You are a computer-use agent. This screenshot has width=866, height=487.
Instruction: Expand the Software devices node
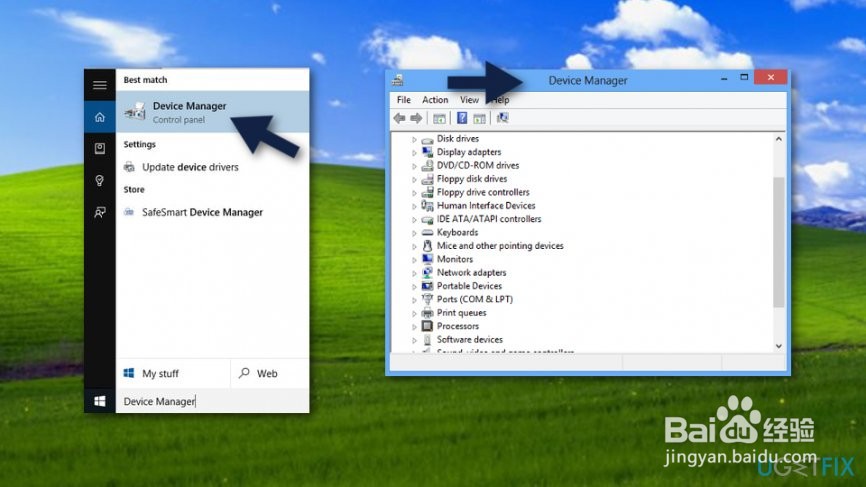(x=414, y=340)
